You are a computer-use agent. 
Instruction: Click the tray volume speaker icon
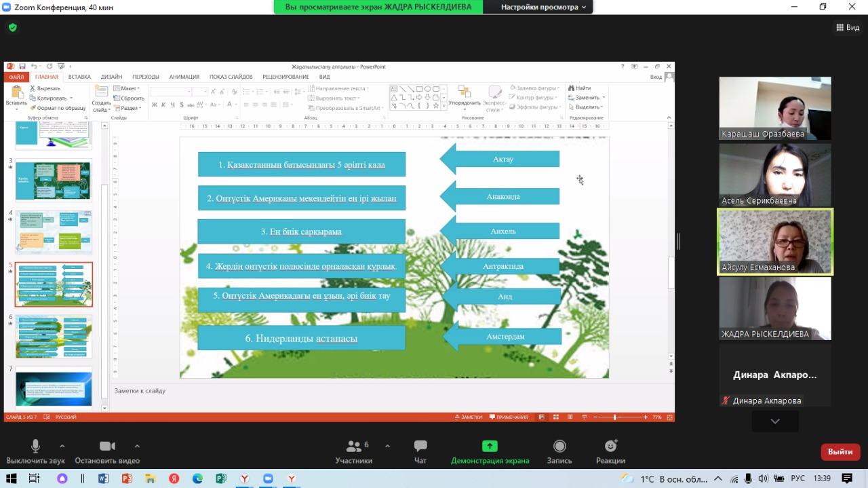point(763,478)
